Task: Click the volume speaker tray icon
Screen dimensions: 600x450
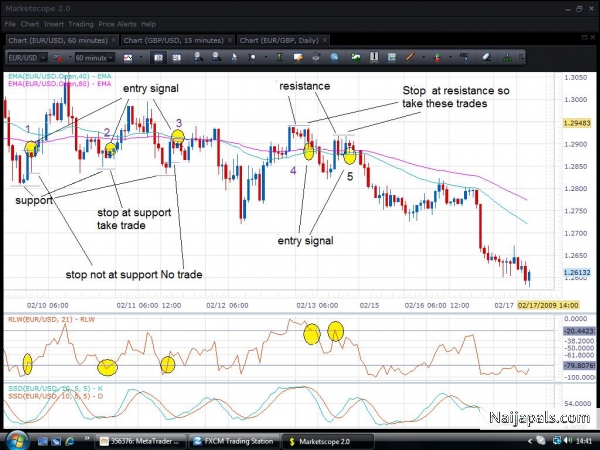Action: pyautogui.click(x=569, y=441)
